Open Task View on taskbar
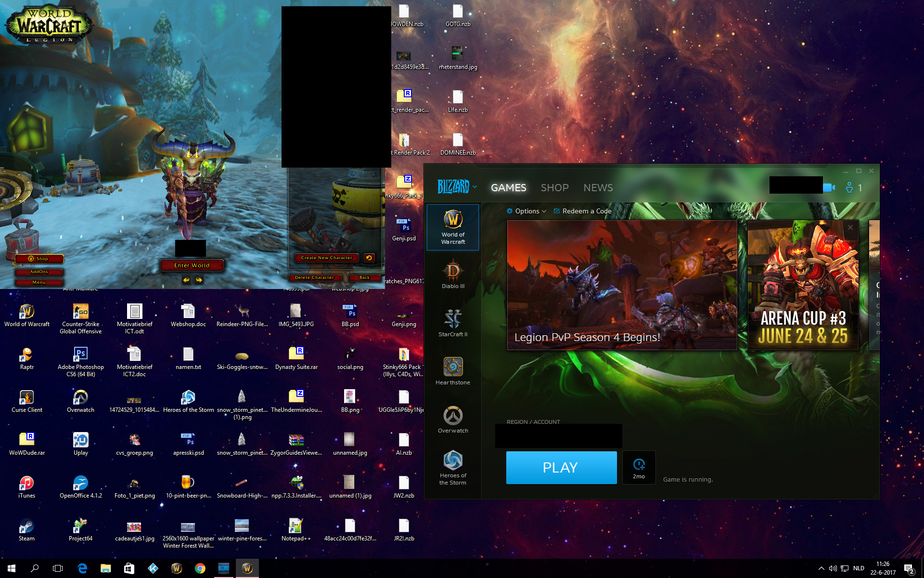 point(58,568)
